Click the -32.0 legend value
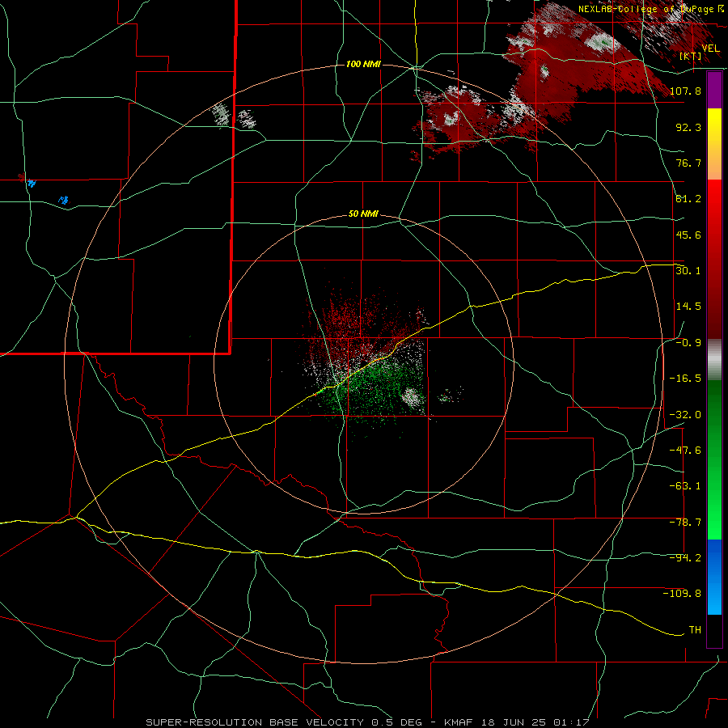Screen dimensions: 728x728 pyautogui.click(x=685, y=415)
